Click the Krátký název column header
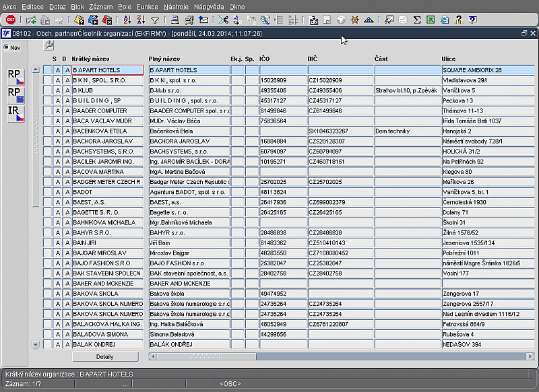Image resolution: width=539 pixels, height=392 pixels. coord(91,59)
